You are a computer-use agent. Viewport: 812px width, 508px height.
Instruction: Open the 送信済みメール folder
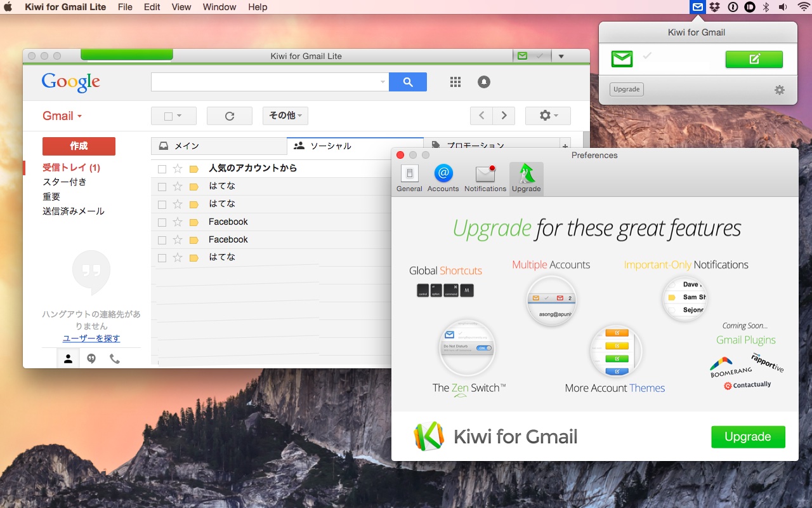coord(74,211)
